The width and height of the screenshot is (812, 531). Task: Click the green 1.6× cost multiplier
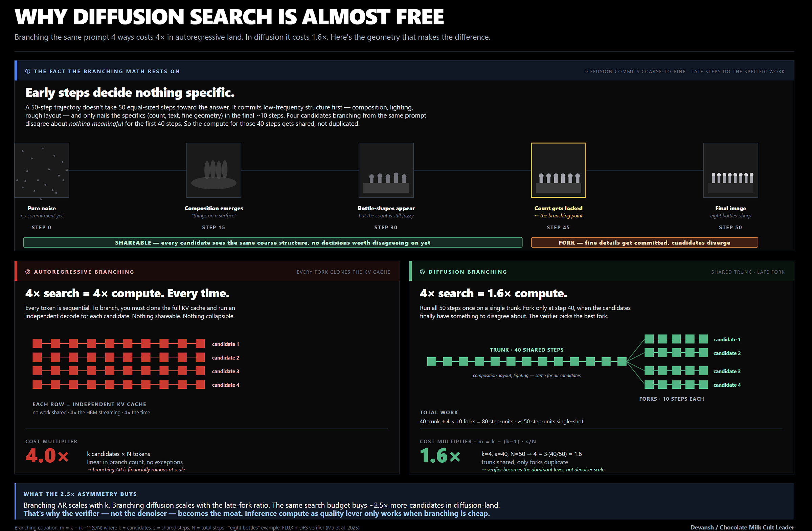440,456
